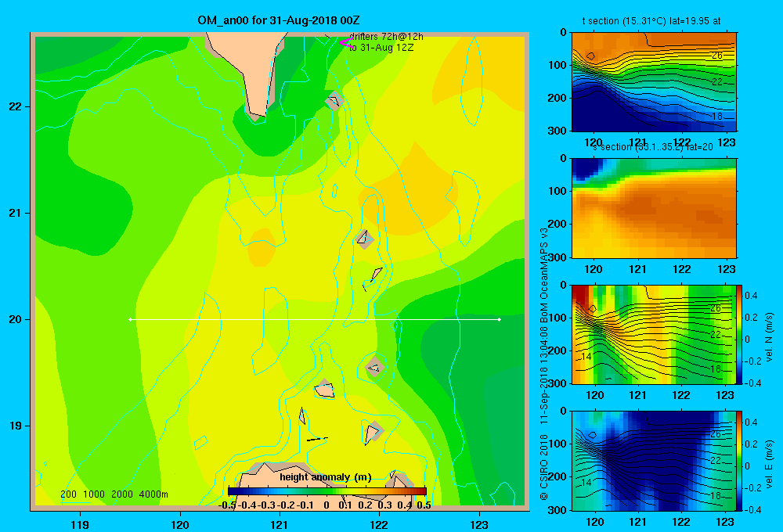
Task: Select the magenta drifter track marker
Action: (x=346, y=43)
